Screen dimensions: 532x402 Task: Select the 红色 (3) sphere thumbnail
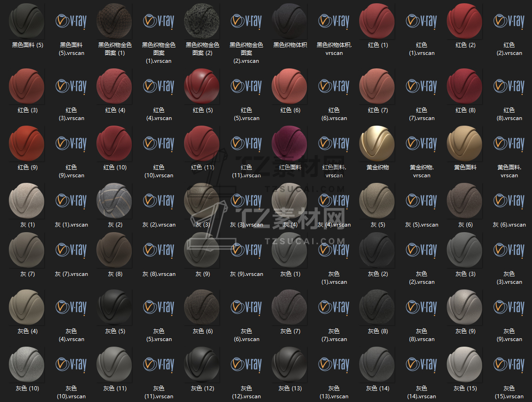27,86
